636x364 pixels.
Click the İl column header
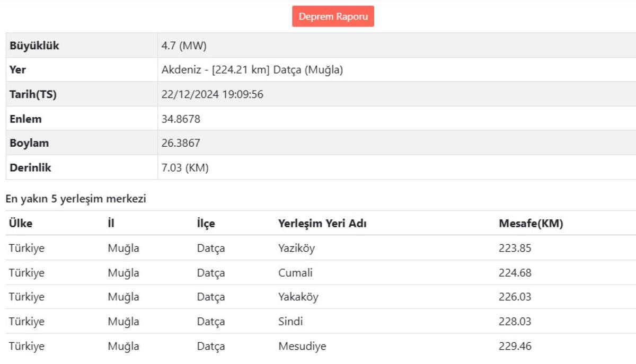pyautogui.click(x=111, y=224)
